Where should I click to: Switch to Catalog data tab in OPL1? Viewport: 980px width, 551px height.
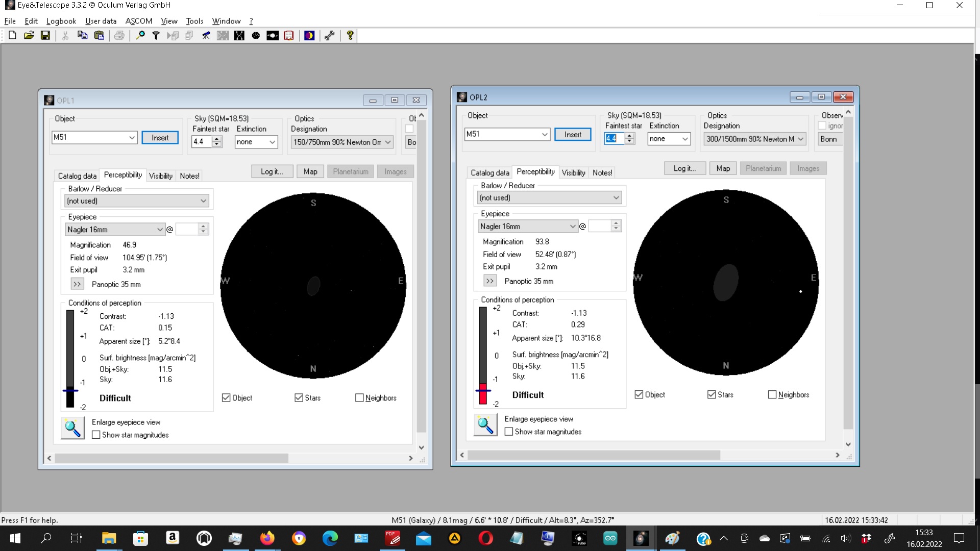[77, 176]
